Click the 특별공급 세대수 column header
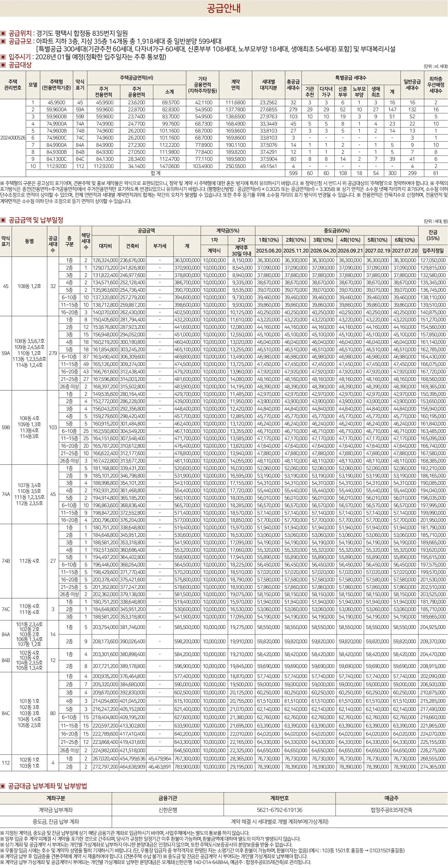 coord(351,78)
